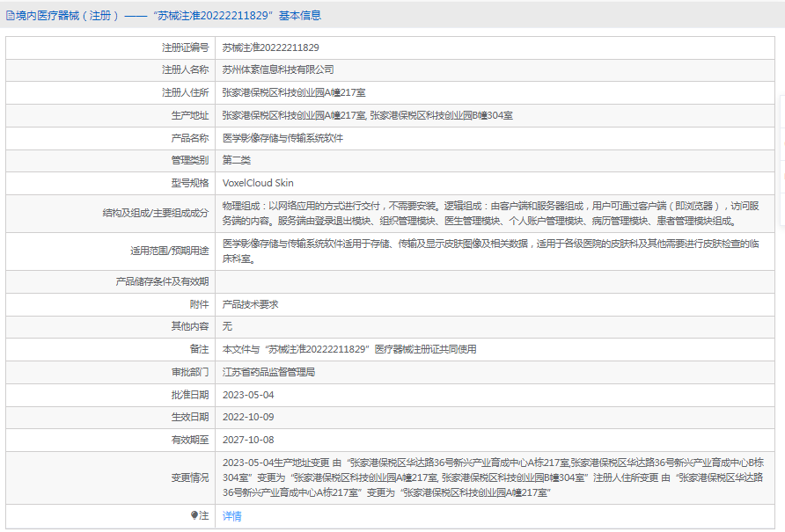Screen dimensions: 785x532
Task: Click the lightbulb icon beside 注
Action: pos(194,515)
